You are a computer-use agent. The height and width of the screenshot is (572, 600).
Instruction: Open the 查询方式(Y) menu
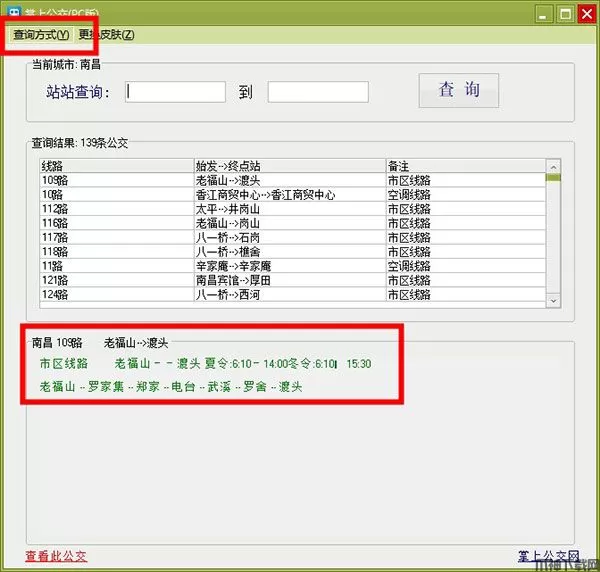41,35
